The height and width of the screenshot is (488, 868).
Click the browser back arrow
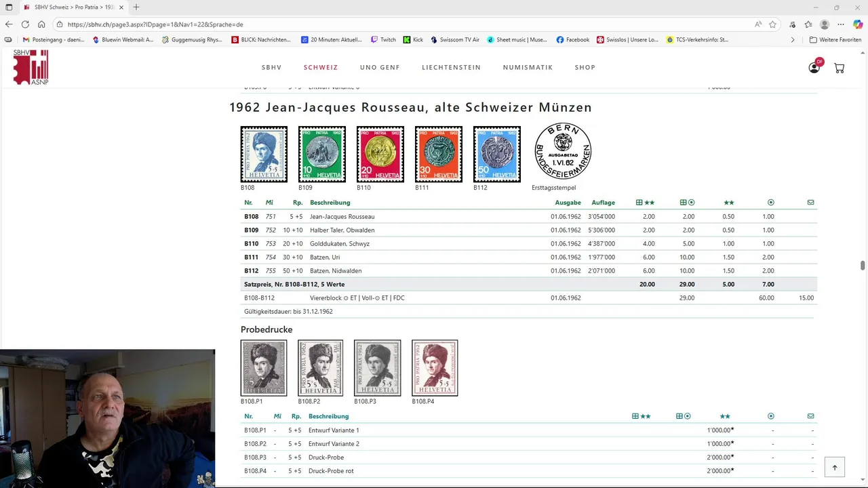[x=9, y=24]
